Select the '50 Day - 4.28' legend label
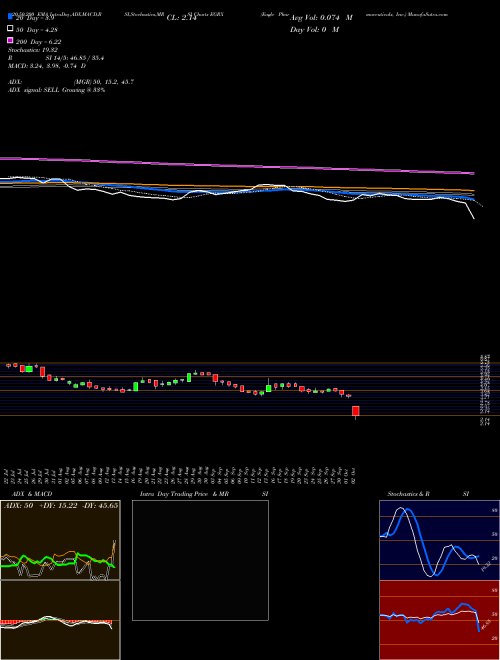Image resolution: width=500 pixels, height=660 pixels. [37, 30]
